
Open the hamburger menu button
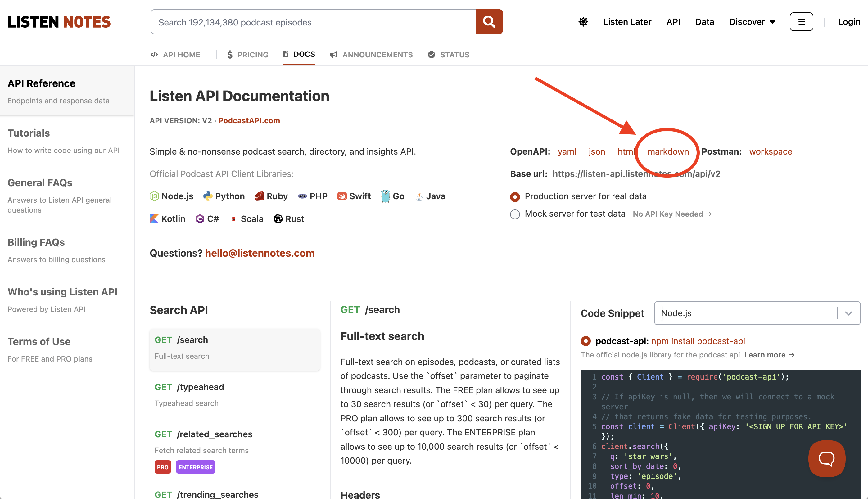coord(801,22)
